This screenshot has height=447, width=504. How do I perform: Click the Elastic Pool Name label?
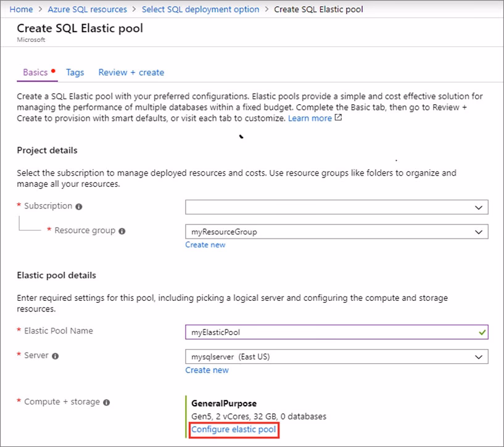(x=59, y=330)
